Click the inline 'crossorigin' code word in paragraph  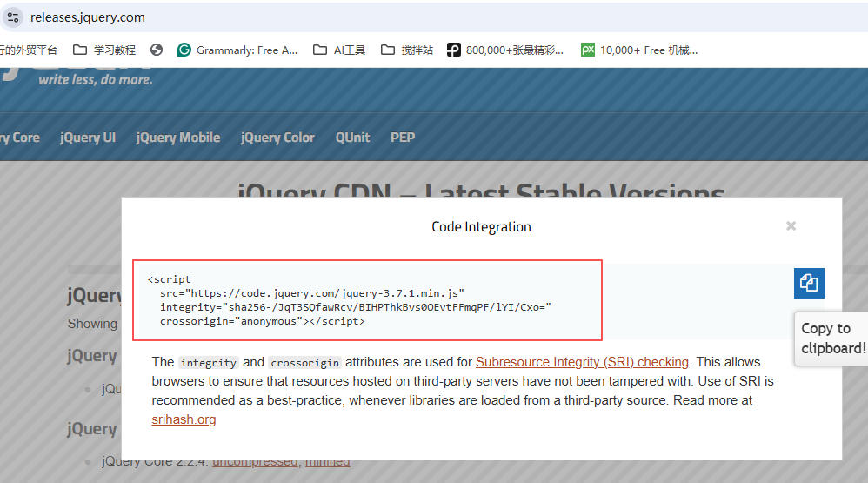point(304,363)
